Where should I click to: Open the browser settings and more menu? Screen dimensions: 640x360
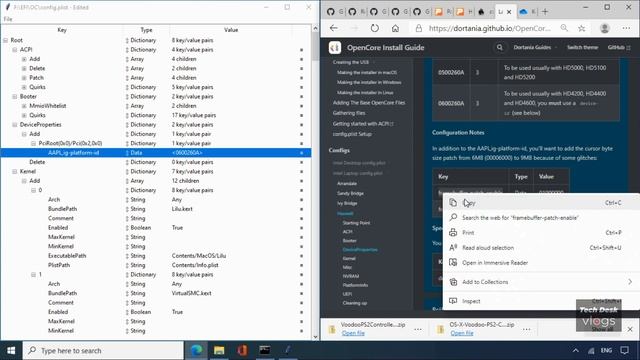tap(626, 28)
